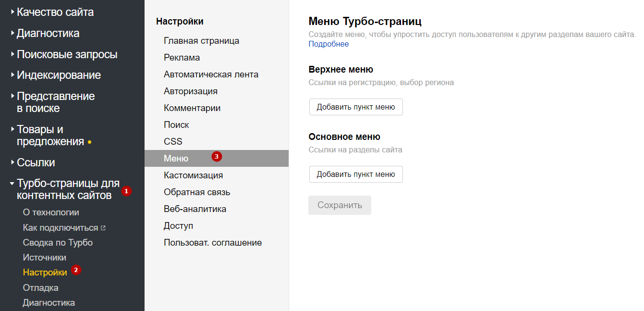Go to Веб-аналитика settings
Viewport: 644px width, 311px height.
[x=195, y=209]
